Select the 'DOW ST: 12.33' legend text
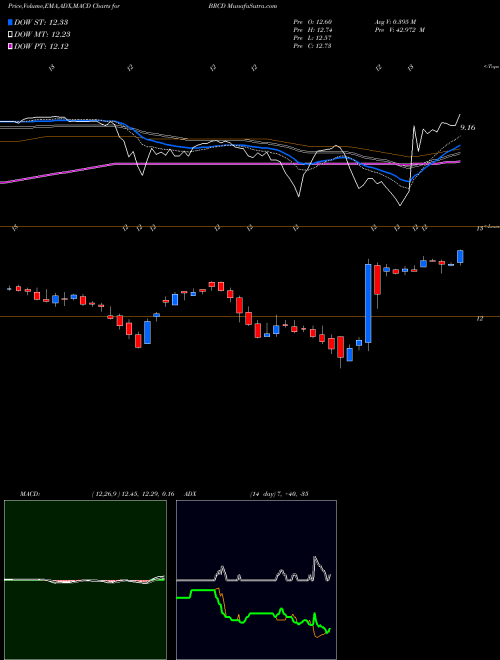 [x=41, y=22]
